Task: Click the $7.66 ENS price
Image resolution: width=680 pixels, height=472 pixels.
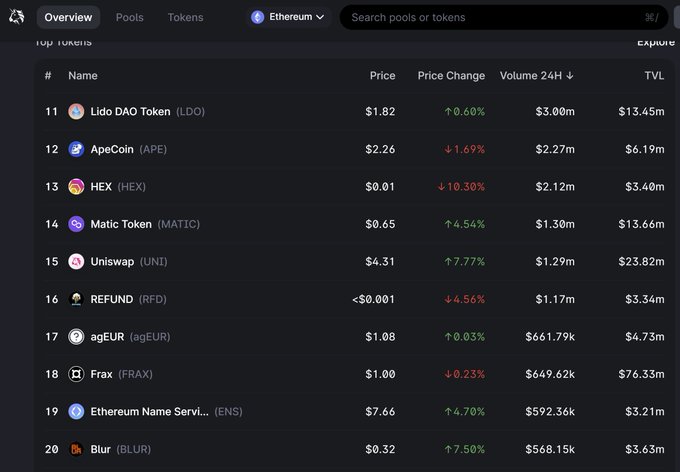Action: point(380,412)
